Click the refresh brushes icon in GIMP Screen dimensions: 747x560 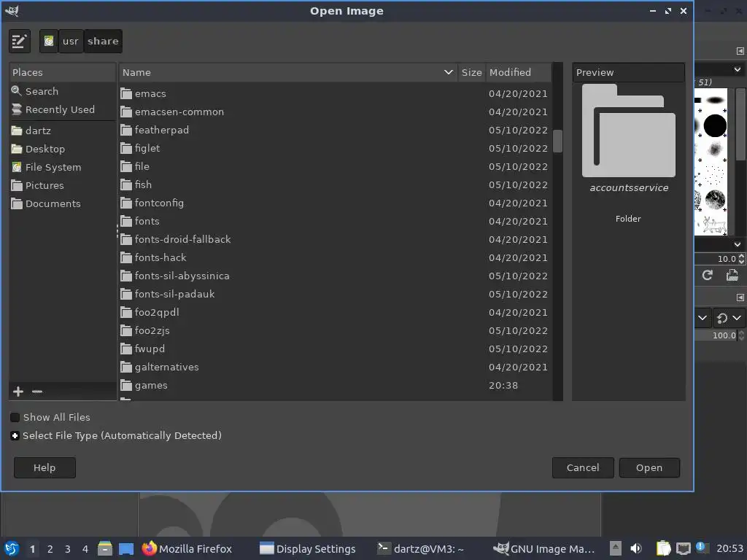(708, 275)
